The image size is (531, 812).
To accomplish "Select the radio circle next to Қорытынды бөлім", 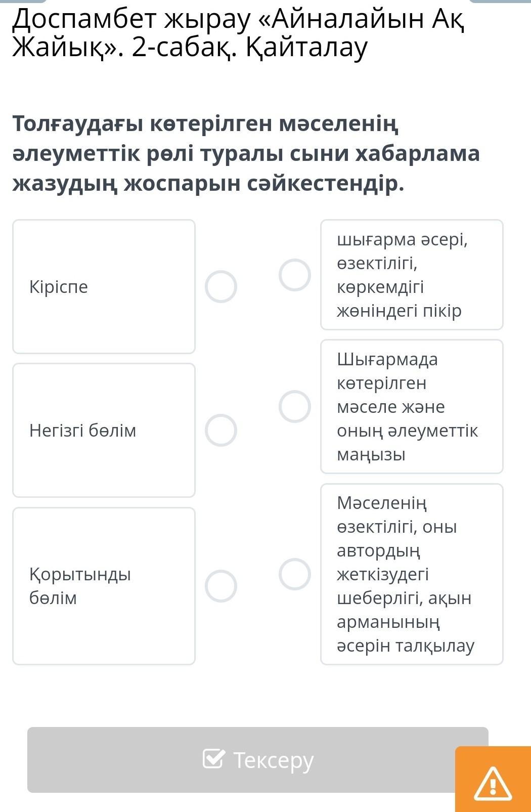I will 221,586.
